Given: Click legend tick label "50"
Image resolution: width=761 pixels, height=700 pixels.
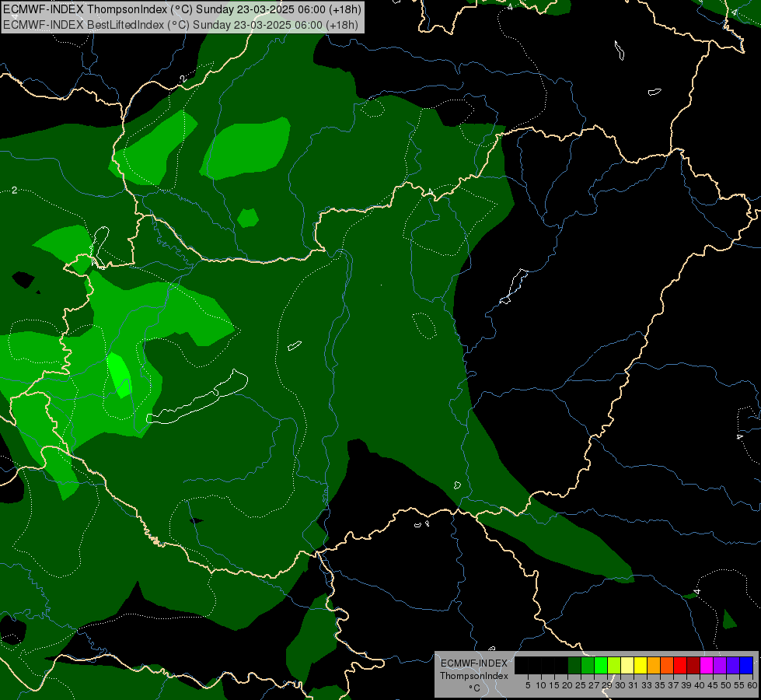Looking at the screenshot, I should click(727, 685).
